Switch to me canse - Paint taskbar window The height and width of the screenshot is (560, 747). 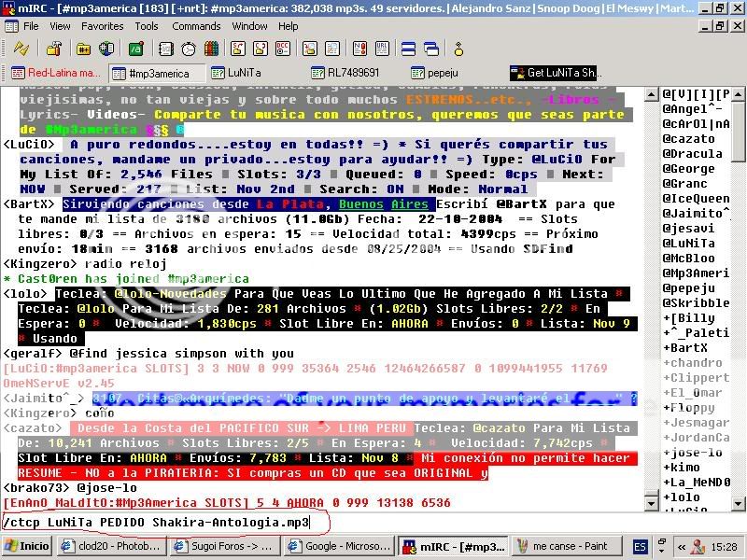coord(567,546)
